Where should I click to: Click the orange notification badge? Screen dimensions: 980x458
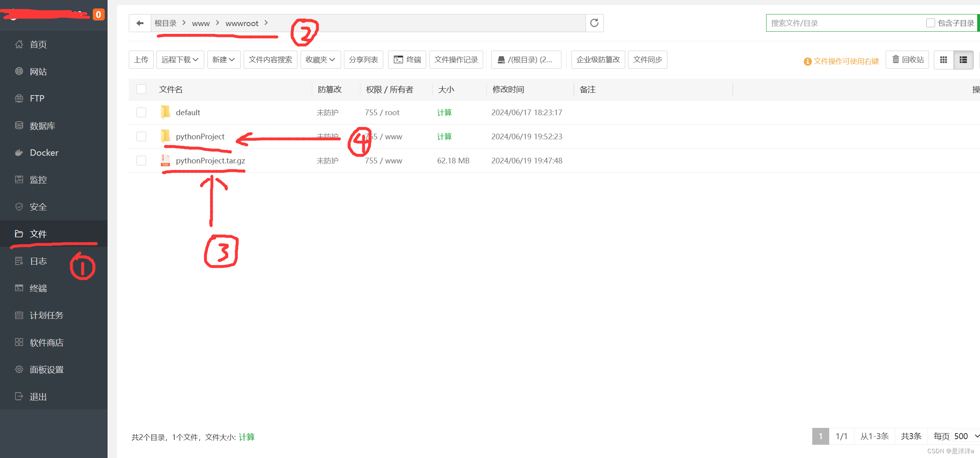(x=98, y=14)
